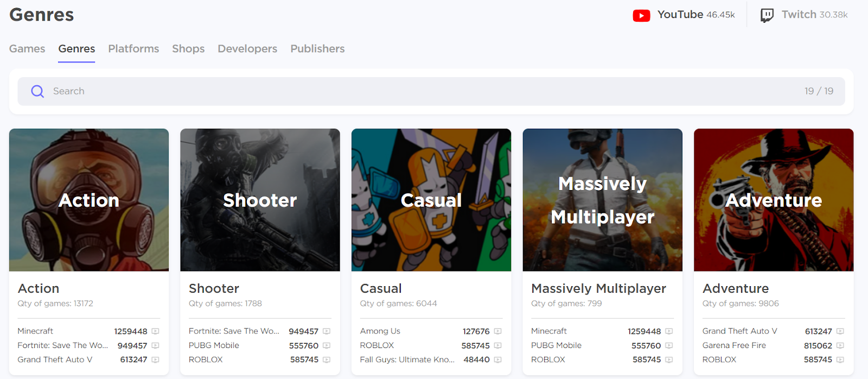The image size is (868, 379).
Task: Click video icon beside Minecraft in Action card
Action: tap(155, 331)
